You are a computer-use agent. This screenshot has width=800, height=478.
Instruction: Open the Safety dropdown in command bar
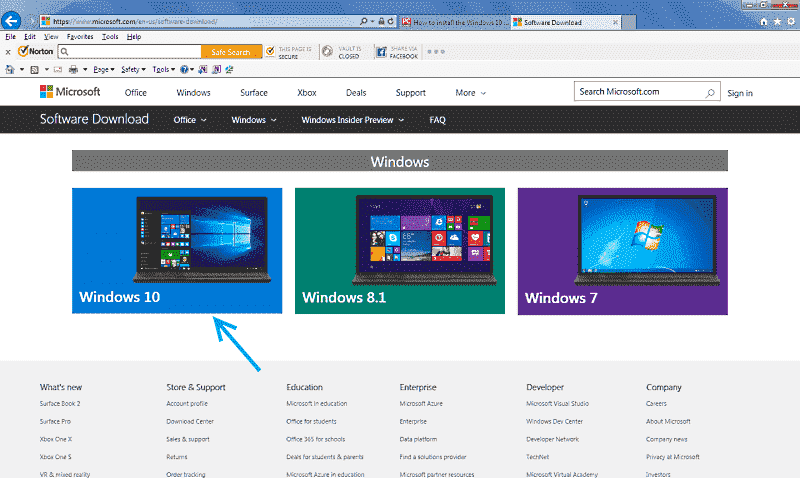pyautogui.click(x=133, y=69)
